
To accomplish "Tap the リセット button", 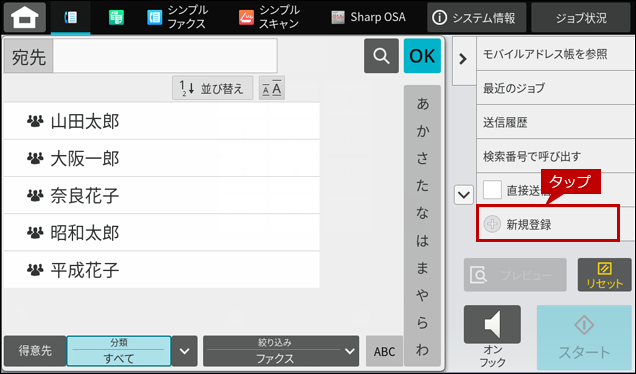I will [604, 275].
